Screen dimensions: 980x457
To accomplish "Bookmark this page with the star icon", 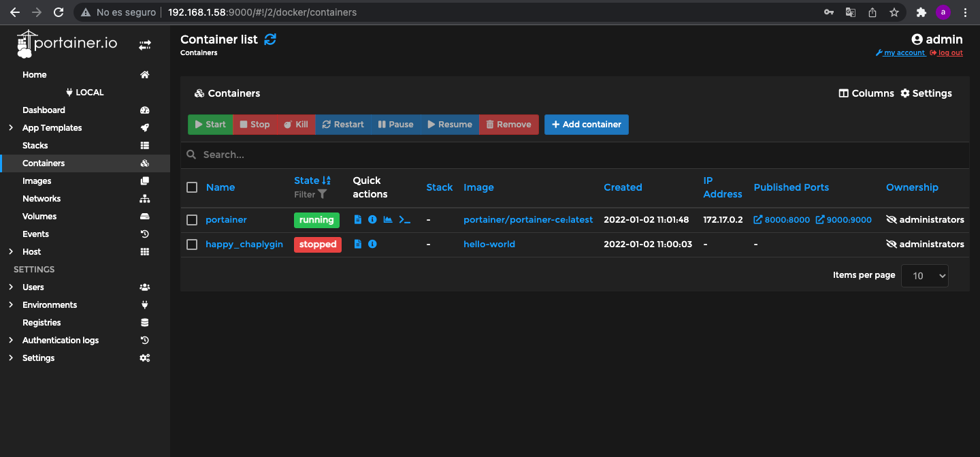I will click(x=894, y=12).
